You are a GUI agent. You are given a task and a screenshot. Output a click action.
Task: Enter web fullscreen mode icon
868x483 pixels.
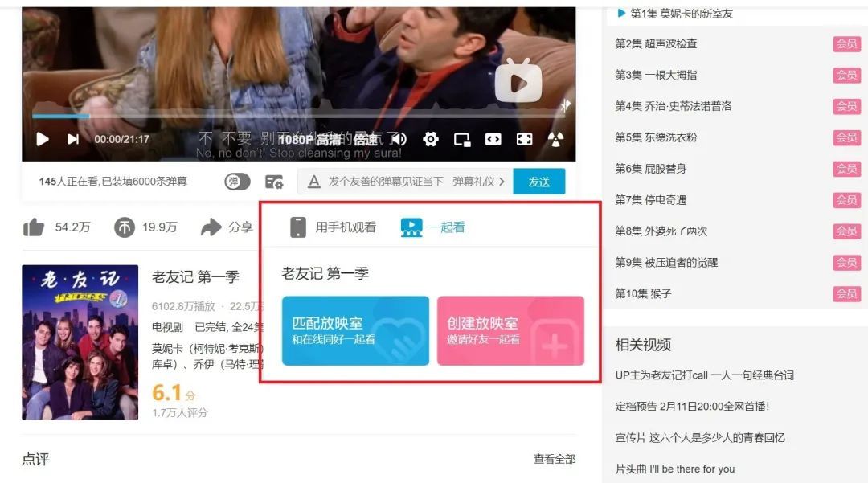tap(525, 139)
